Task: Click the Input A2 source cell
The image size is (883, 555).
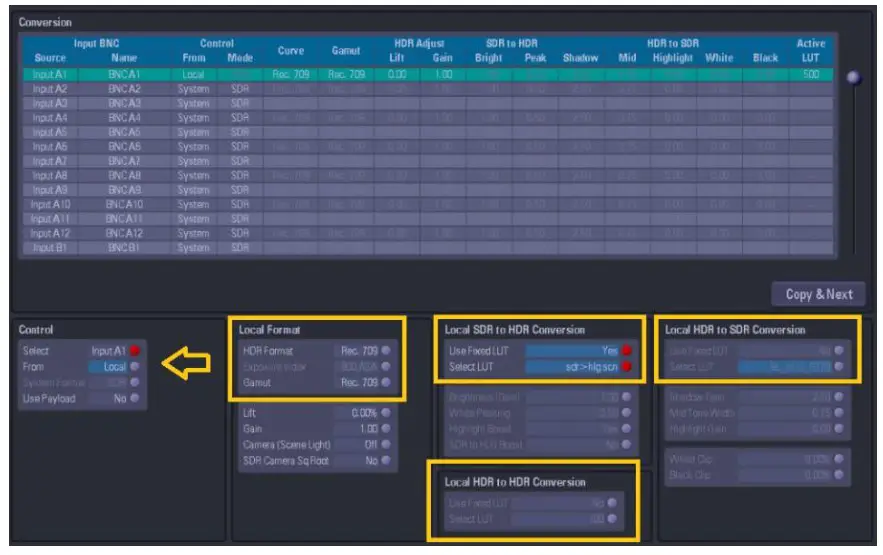Action: click(x=50, y=89)
